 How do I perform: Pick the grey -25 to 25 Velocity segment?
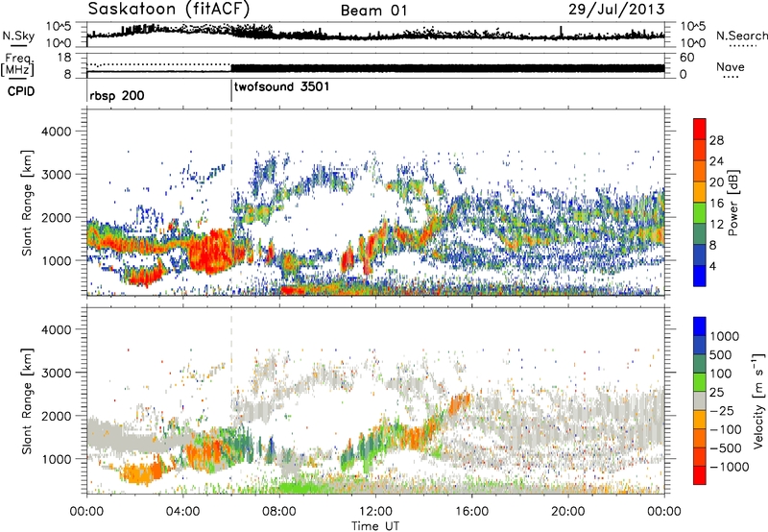[x=700, y=401]
